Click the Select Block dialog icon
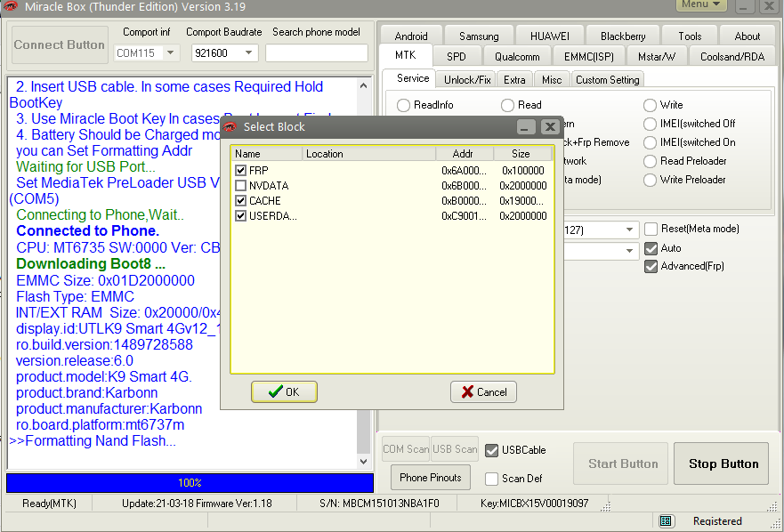This screenshot has height=532, width=784. (230, 127)
